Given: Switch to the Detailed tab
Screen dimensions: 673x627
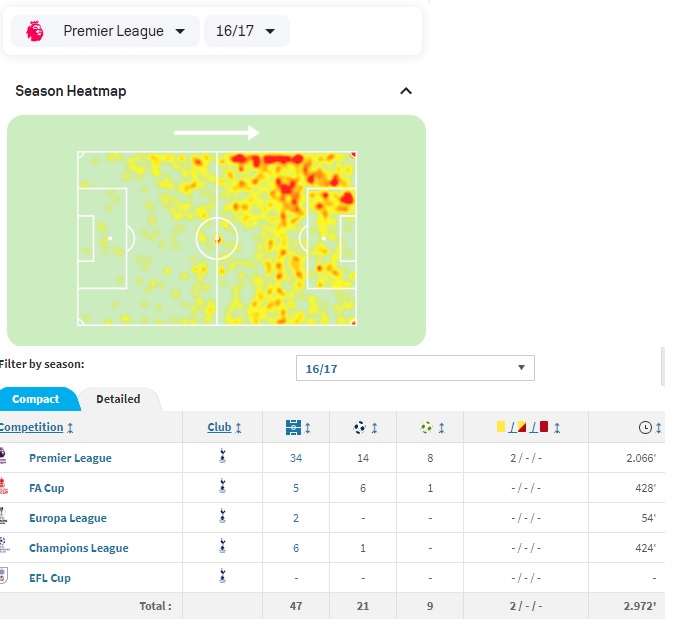Looking at the screenshot, I should (x=118, y=399).
